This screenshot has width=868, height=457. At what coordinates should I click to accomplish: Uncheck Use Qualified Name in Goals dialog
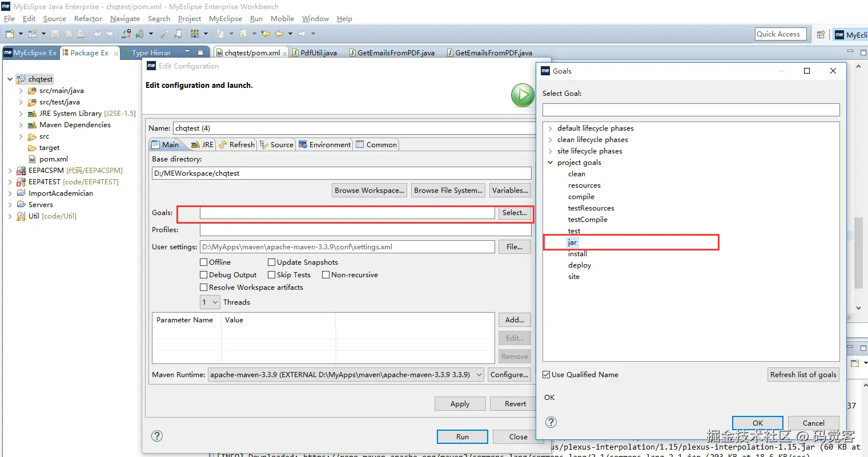click(546, 375)
